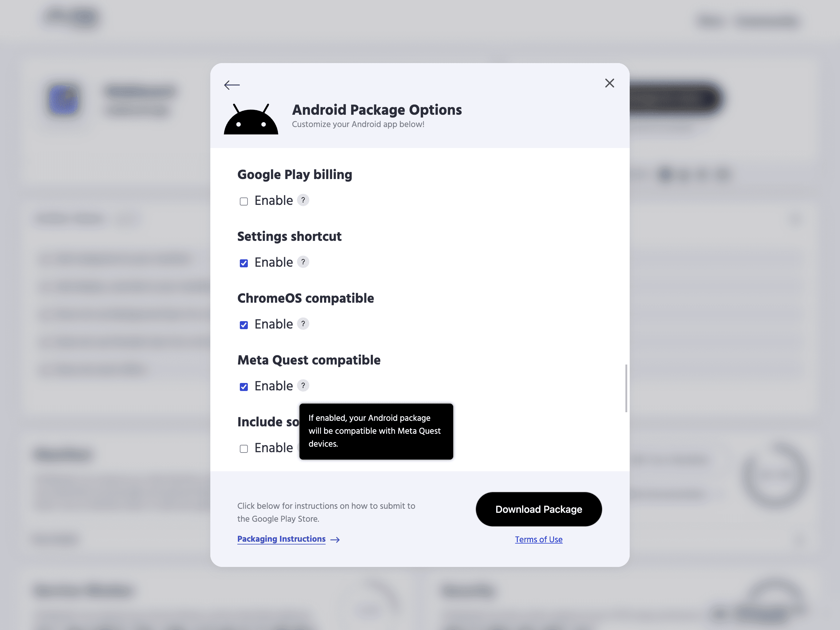
Task: Click the Download Package button
Action: tap(538, 509)
